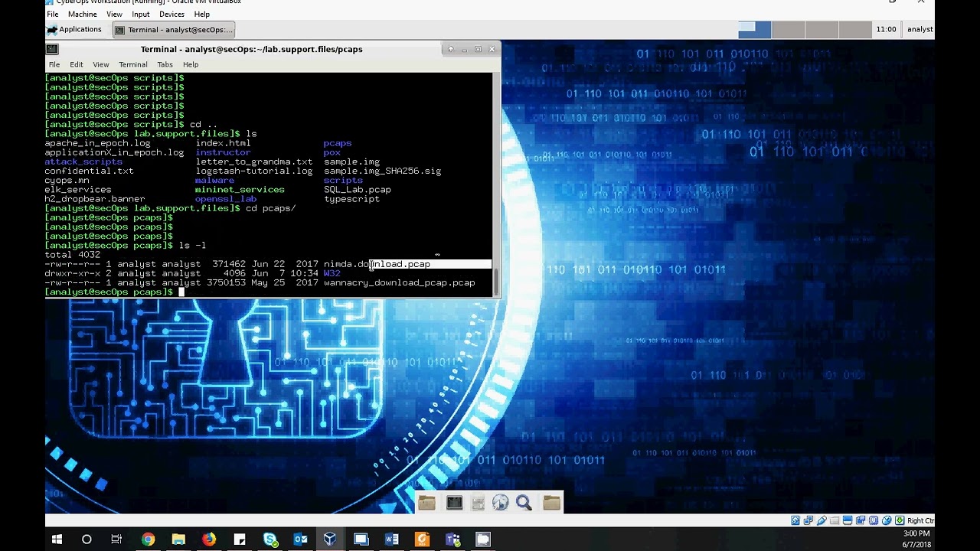
Task: Open the last folder icon in dock
Action: click(552, 503)
